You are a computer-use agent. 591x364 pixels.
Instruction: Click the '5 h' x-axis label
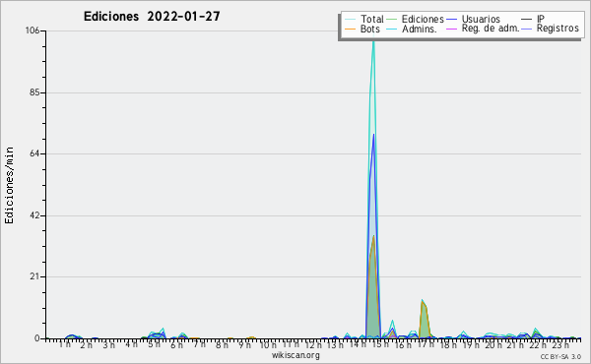[154, 344]
